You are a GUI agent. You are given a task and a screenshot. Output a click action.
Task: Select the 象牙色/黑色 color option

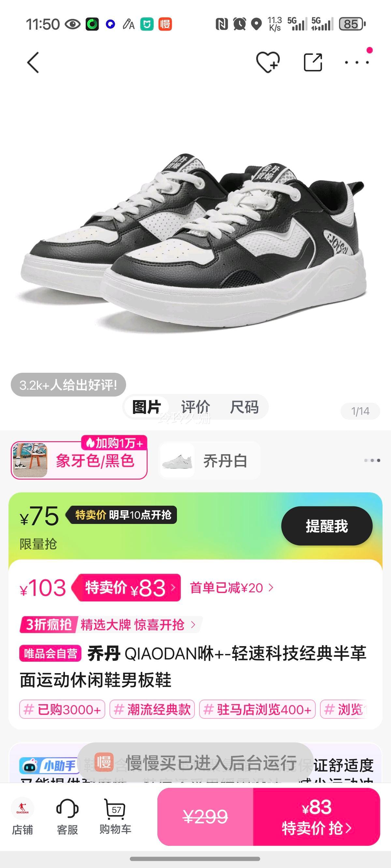click(x=79, y=461)
